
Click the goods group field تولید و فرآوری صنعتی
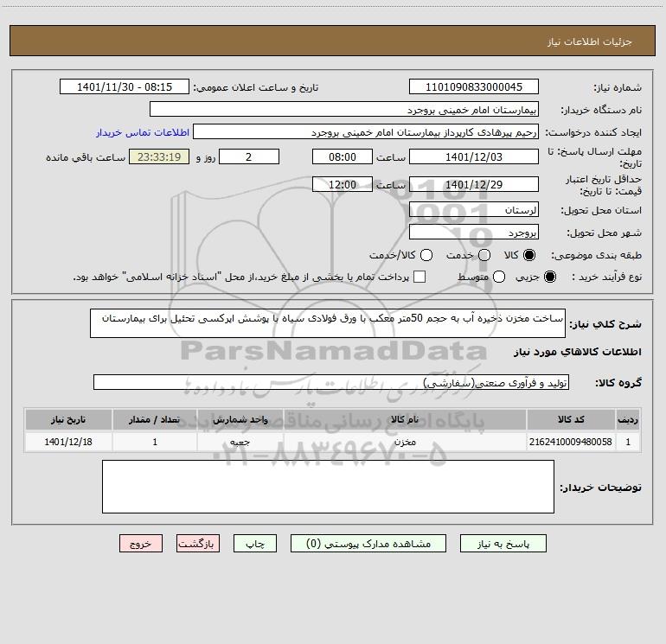click(x=331, y=382)
